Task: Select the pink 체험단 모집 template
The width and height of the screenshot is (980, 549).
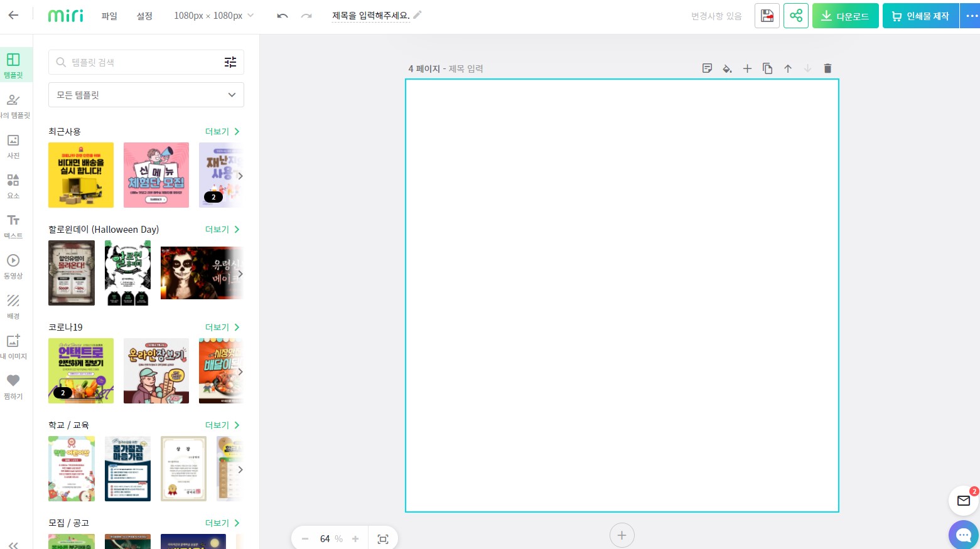Action: point(156,175)
